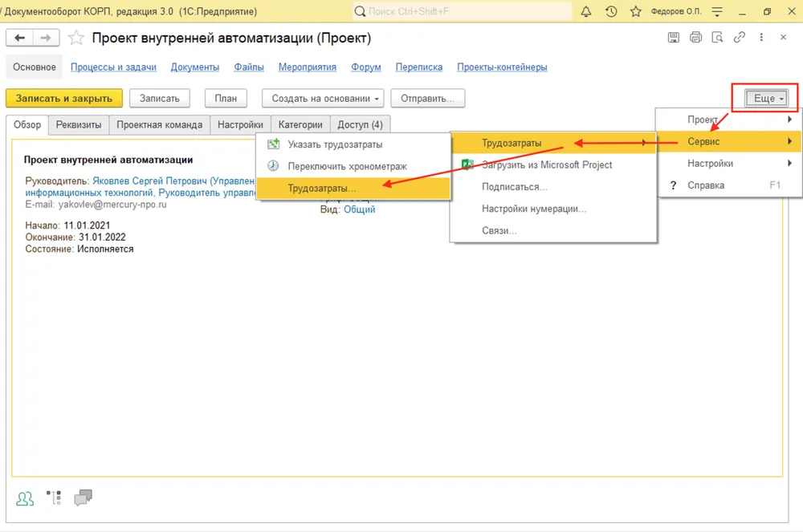Screen dimensions: 803x532
Task: Click the save diskette icon
Action: click(674, 38)
